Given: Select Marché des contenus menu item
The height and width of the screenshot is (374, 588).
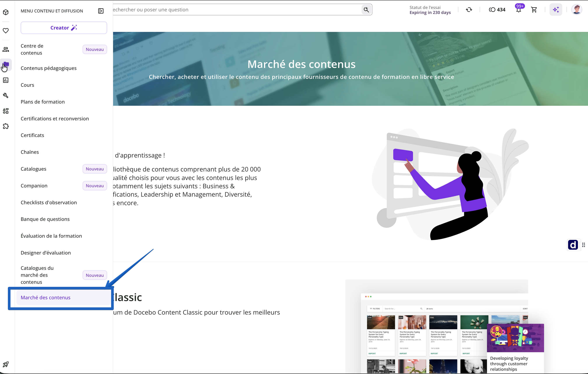Looking at the screenshot, I should pos(64,298).
